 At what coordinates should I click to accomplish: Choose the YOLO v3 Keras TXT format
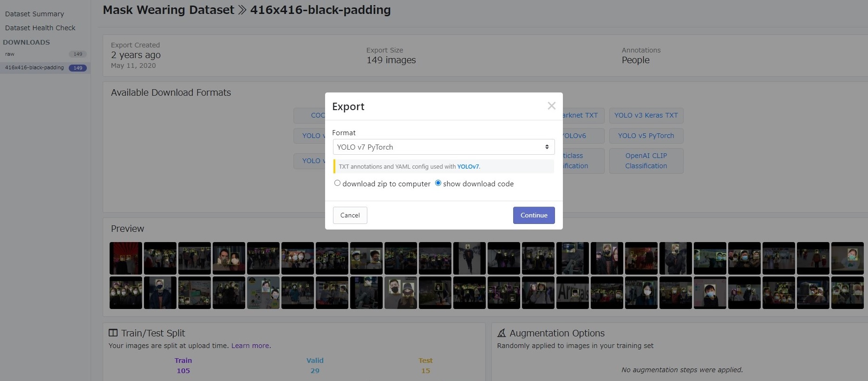point(646,115)
